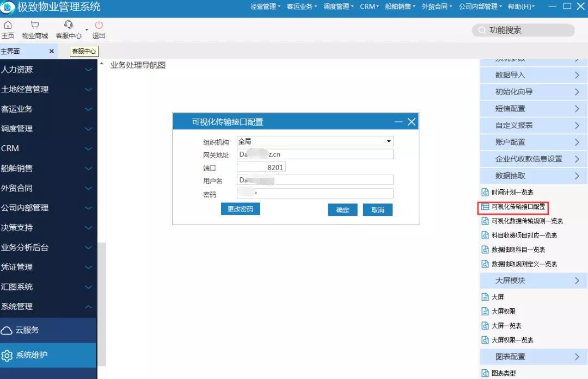Screen dimensions: 588x379
Task: Open 自定义报表 panel group
Action: pyautogui.click(x=533, y=126)
